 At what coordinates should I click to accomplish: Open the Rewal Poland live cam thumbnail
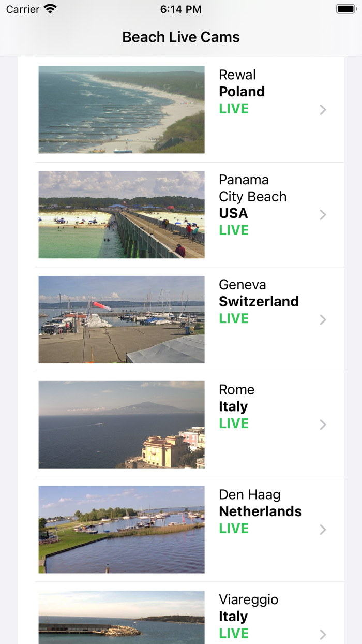click(x=121, y=109)
